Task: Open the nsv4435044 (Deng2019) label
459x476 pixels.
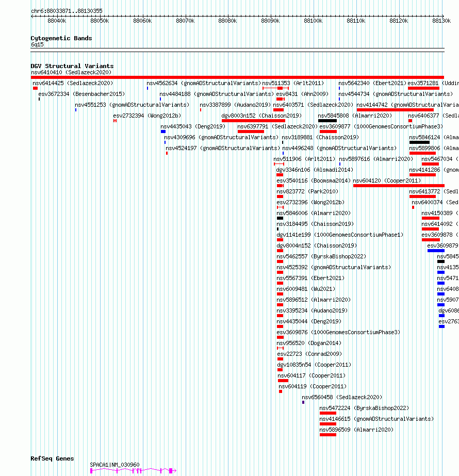Action: point(309,321)
